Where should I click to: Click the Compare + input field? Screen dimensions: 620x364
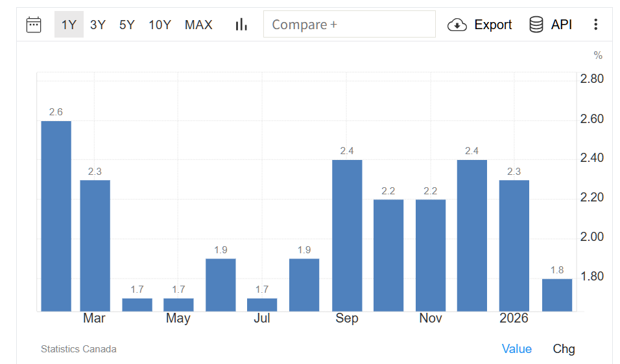point(349,25)
